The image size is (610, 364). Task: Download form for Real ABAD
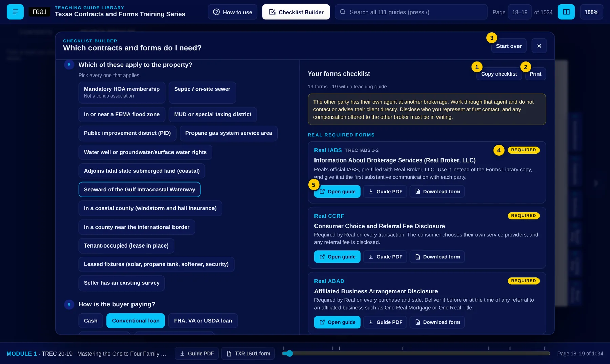[437, 322]
